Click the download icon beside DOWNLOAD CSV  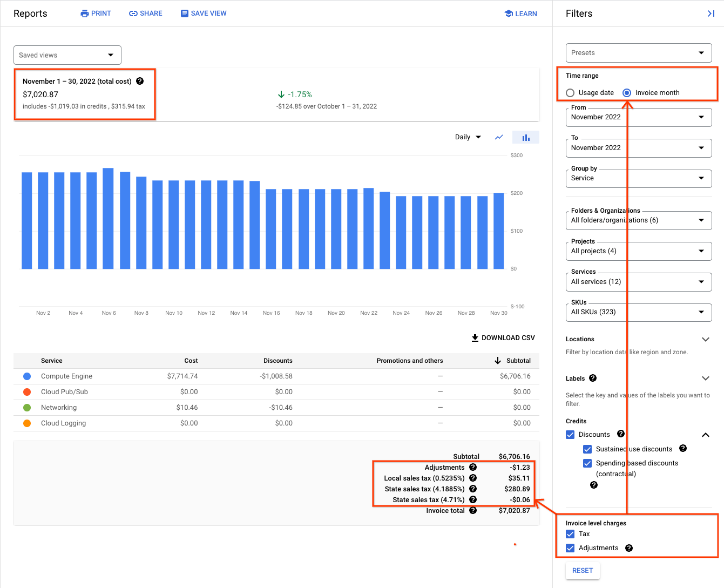coord(475,338)
